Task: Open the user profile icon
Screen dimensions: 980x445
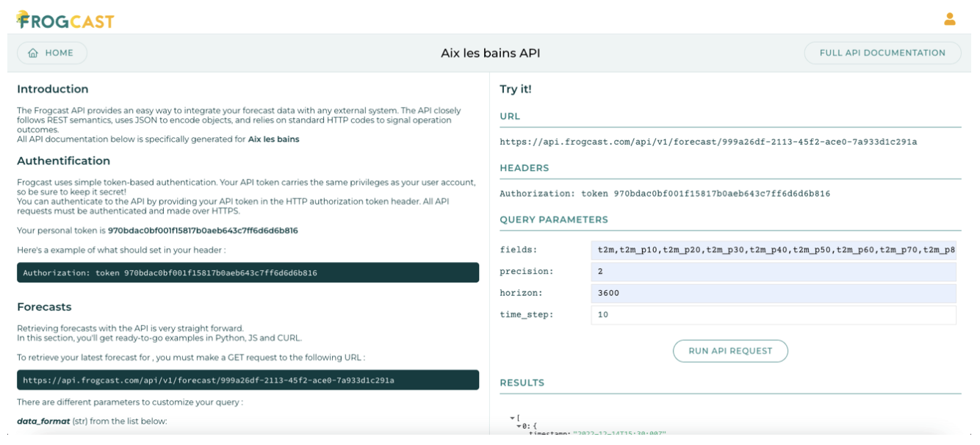Action: coord(950,19)
